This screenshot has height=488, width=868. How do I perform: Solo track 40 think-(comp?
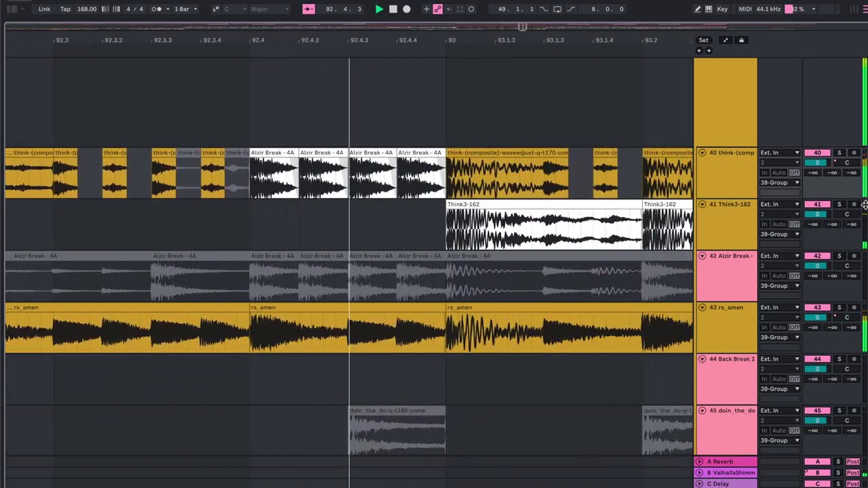coord(839,152)
